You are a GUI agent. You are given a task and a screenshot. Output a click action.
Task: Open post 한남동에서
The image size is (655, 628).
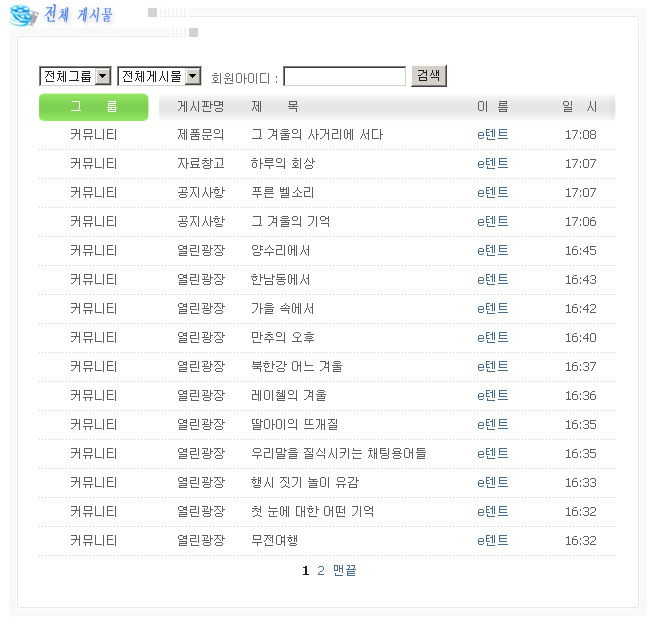point(280,280)
